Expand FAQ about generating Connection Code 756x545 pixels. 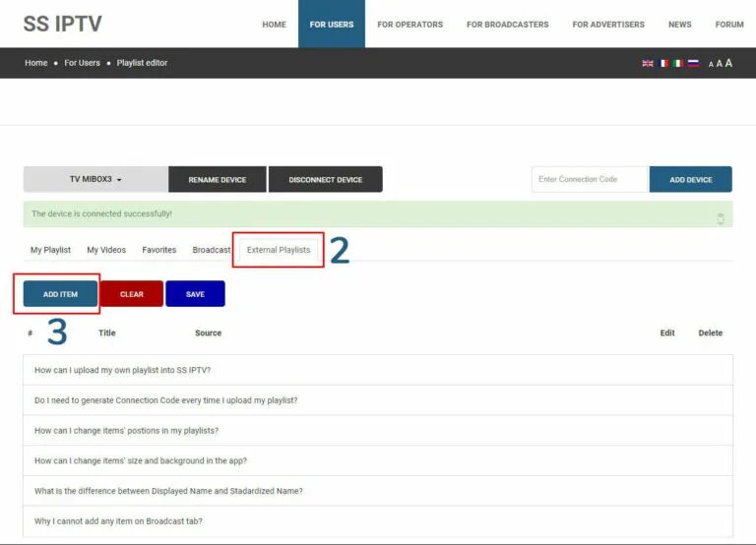tap(378, 400)
